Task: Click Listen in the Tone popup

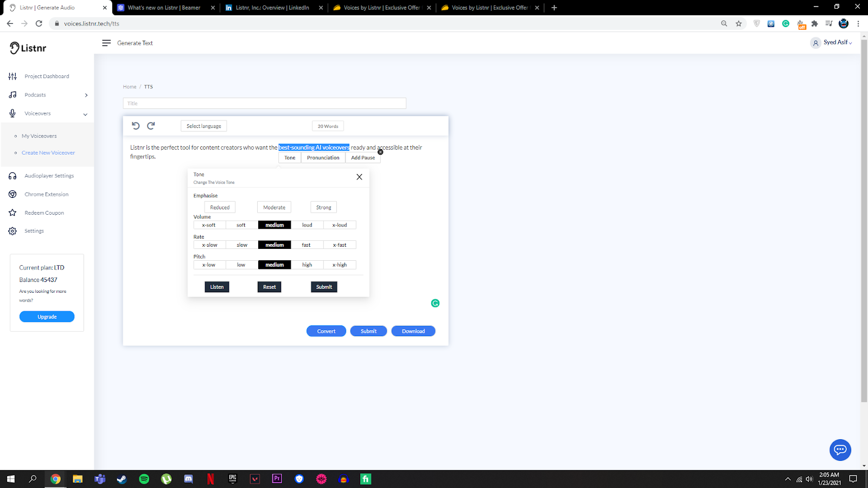Action: tap(217, 287)
